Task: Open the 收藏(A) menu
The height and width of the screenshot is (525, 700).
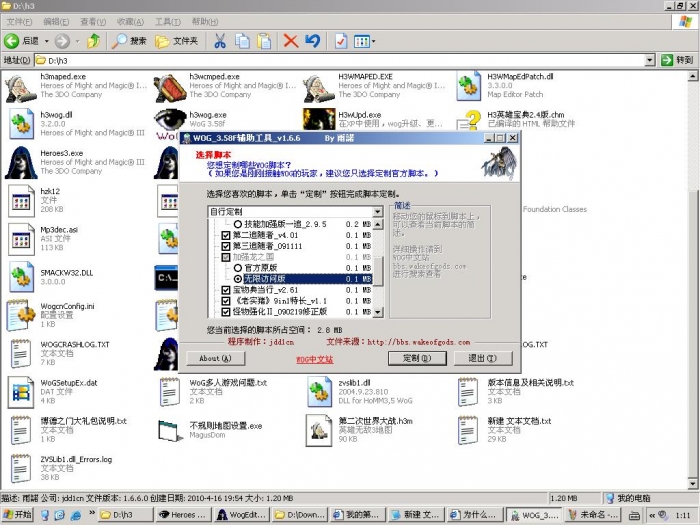Action: (x=130, y=21)
